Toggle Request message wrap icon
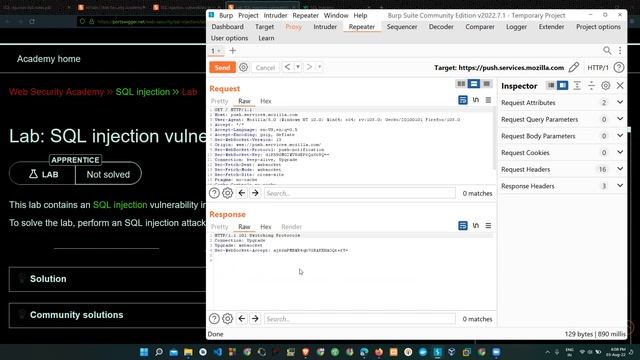The width and height of the screenshot is (640, 360). tap(462, 100)
